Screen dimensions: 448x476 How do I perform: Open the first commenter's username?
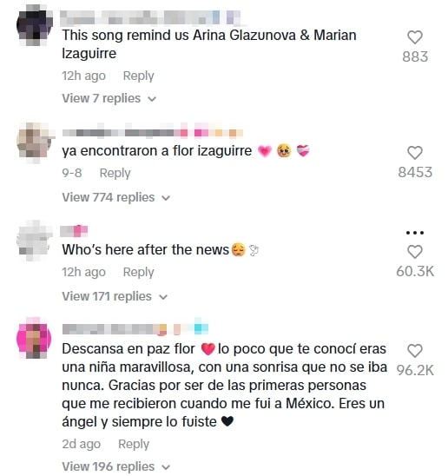(x=150, y=17)
